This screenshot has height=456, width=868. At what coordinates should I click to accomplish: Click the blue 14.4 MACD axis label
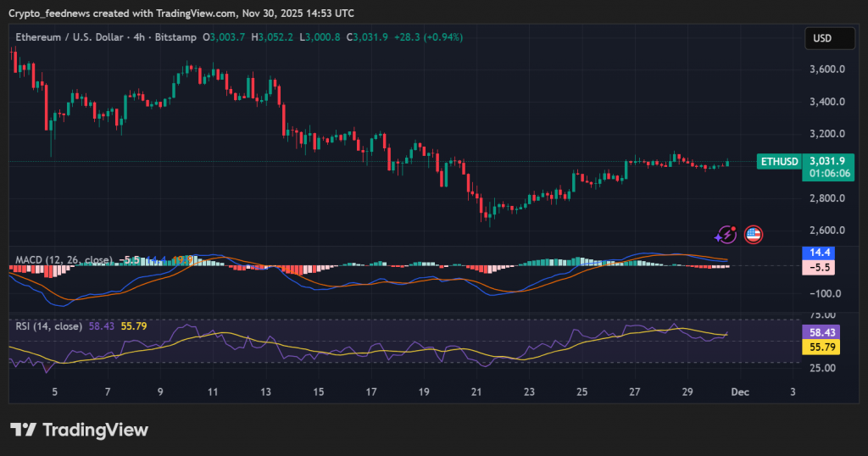[x=821, y=253]
